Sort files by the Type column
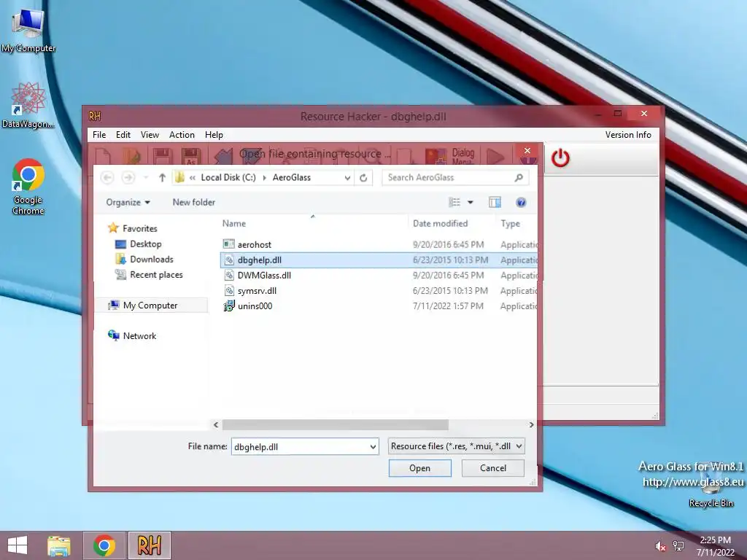Viewport: 747px width, 560px height. [510, 223]
